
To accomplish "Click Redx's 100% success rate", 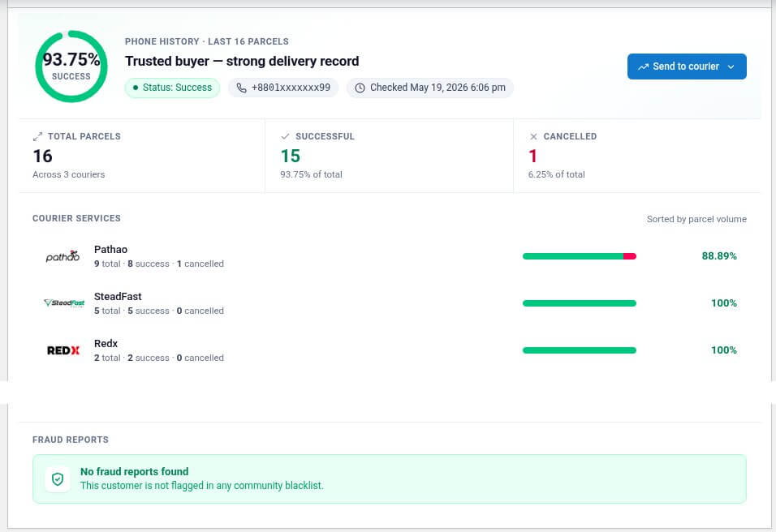I will coord(723,350).
